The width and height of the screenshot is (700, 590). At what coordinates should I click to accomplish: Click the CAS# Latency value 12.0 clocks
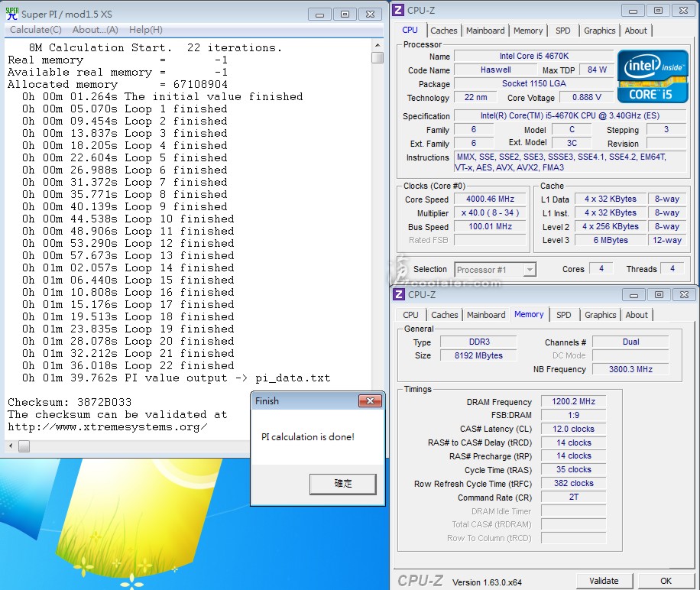pos(574,429)
